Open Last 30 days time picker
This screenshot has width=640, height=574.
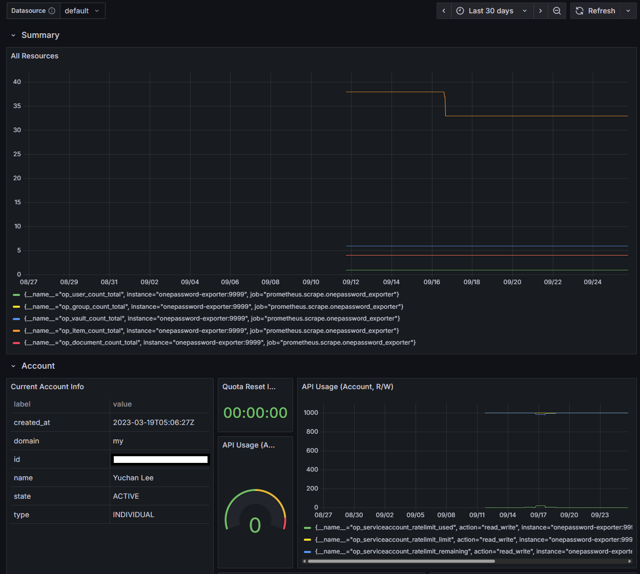coord(491,11)
